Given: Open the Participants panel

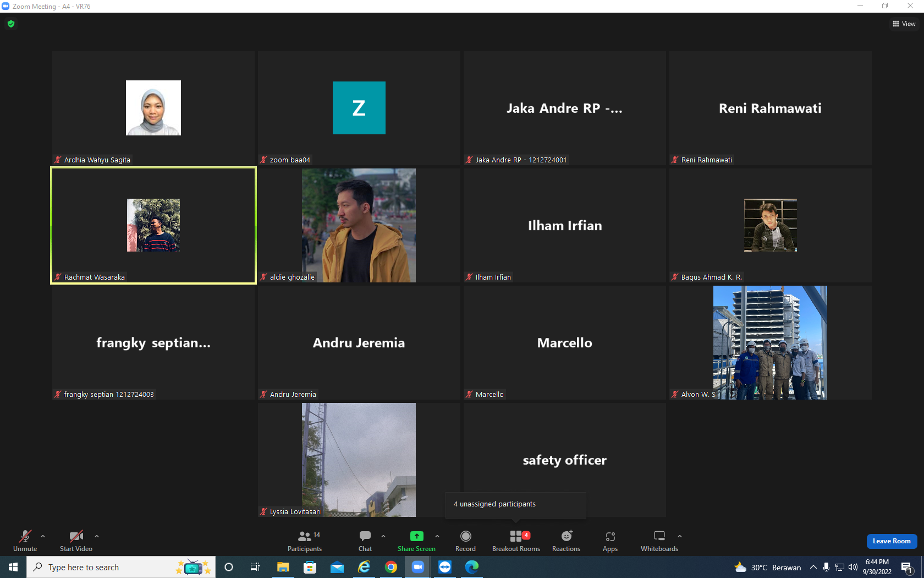Looking at the screenshot, I should [x=305, y=541].
